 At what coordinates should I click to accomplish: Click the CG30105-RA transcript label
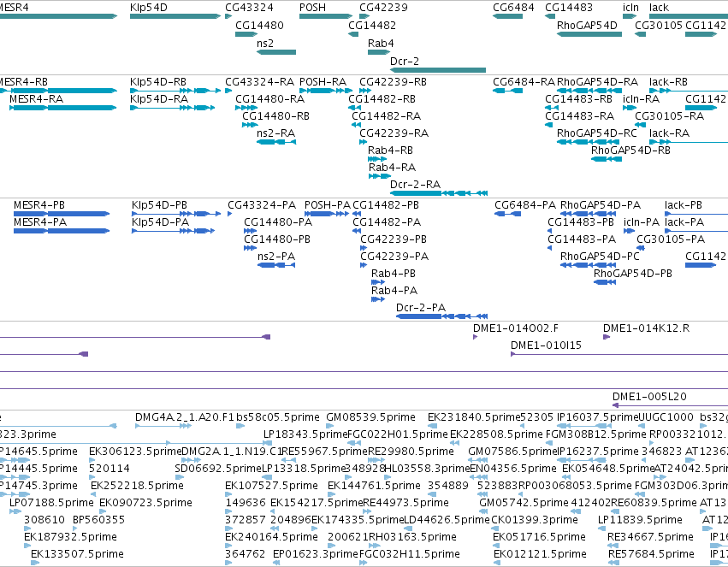click(x=669, y=116)
